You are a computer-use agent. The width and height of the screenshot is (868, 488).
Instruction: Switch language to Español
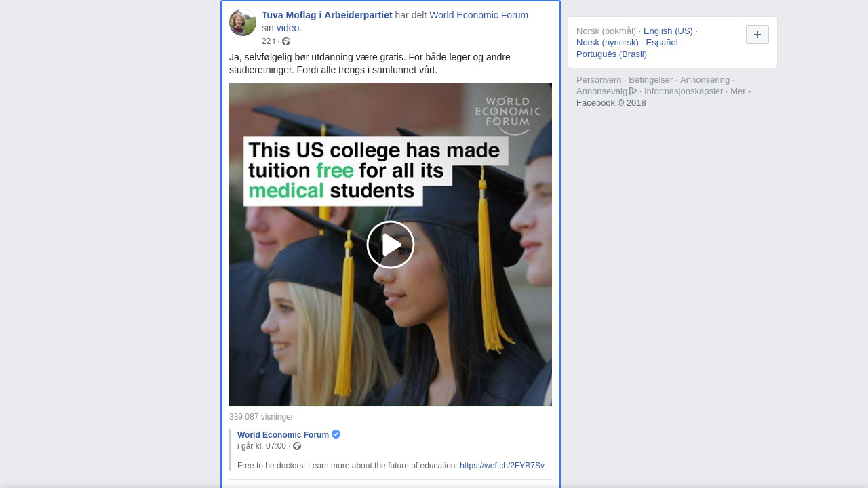662,42
